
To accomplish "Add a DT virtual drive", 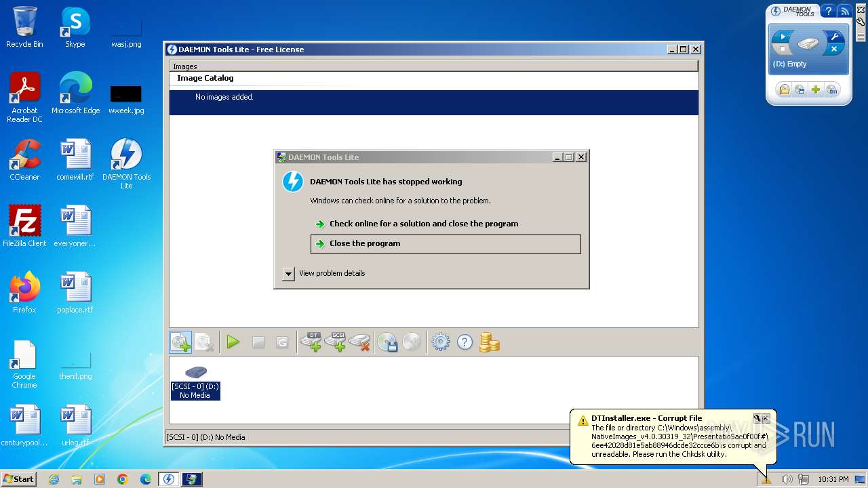I will coord(311,342).
